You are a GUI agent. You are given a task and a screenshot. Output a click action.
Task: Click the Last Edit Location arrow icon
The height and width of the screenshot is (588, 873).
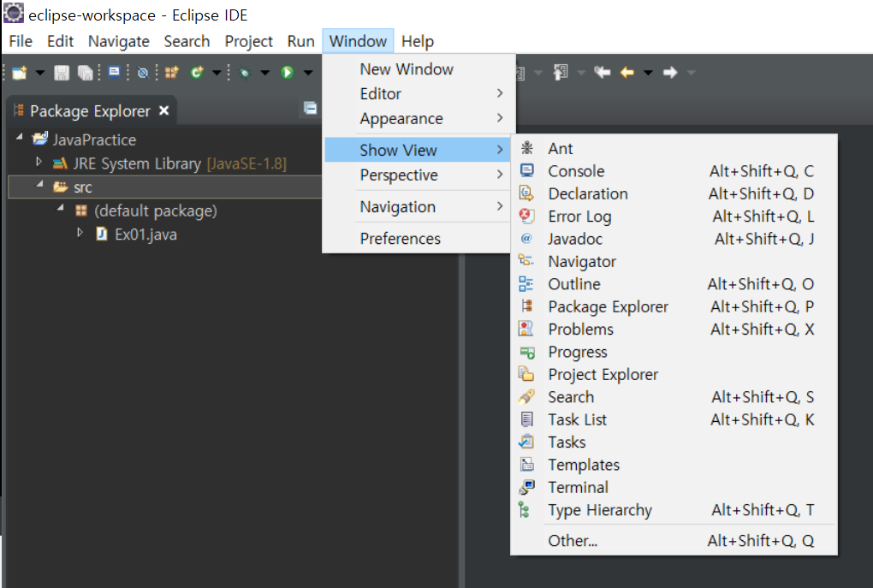point(602,73)
